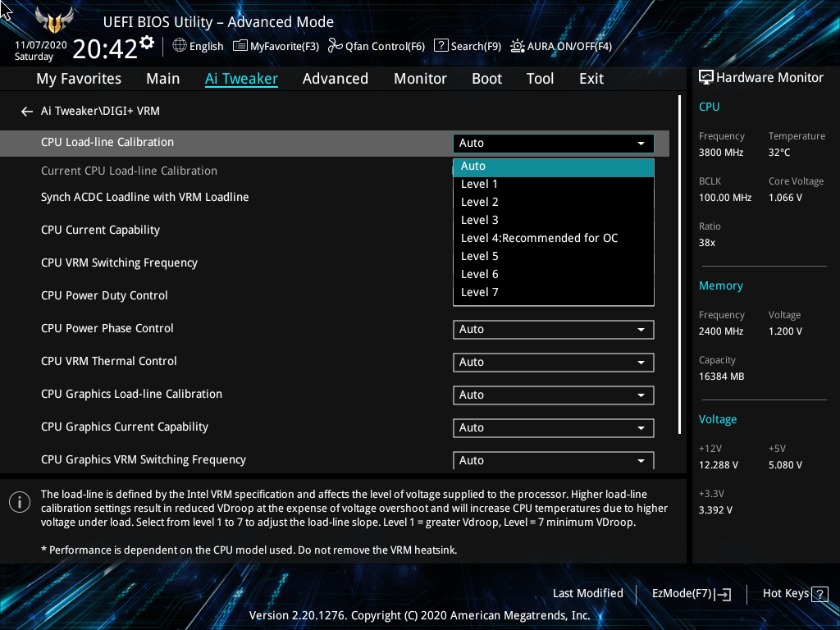Click the Hot Keys label
This screenshot has width=840, height=630.
(x=785, y=594)
